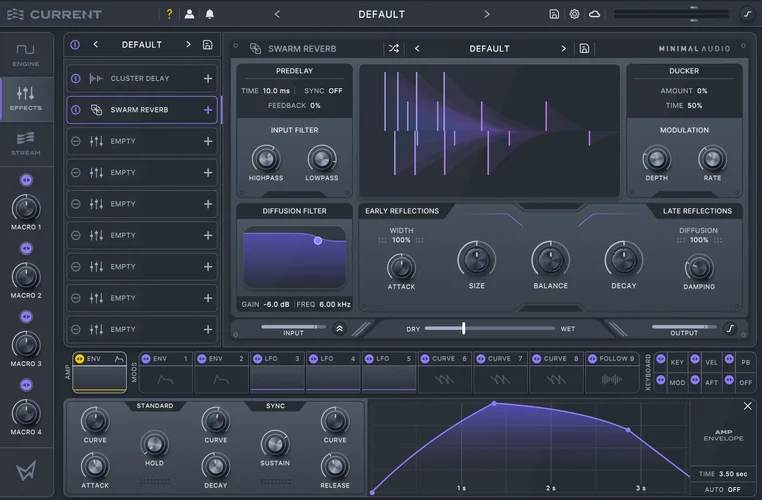Click the Standard envelope mode button

point(155,406)
